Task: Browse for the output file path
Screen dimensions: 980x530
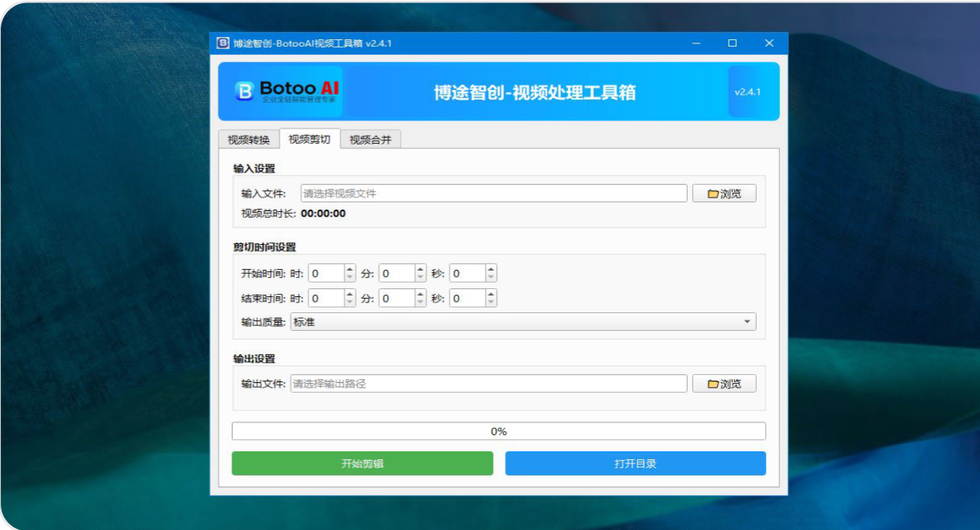Action: (724, 384)
